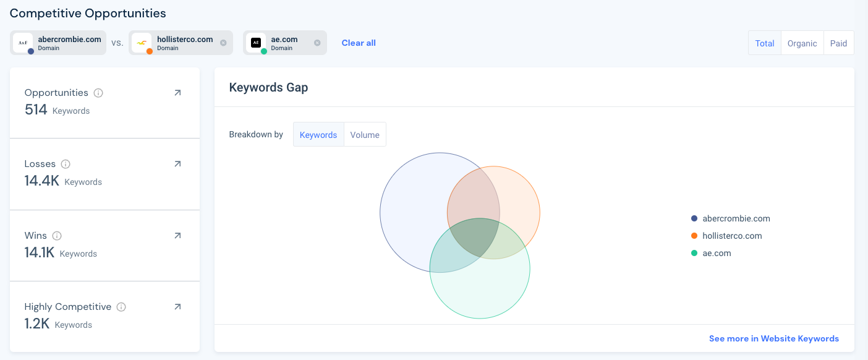Remove ae.com competitor chip
868x360 pixels.
[x=317, y=43]
